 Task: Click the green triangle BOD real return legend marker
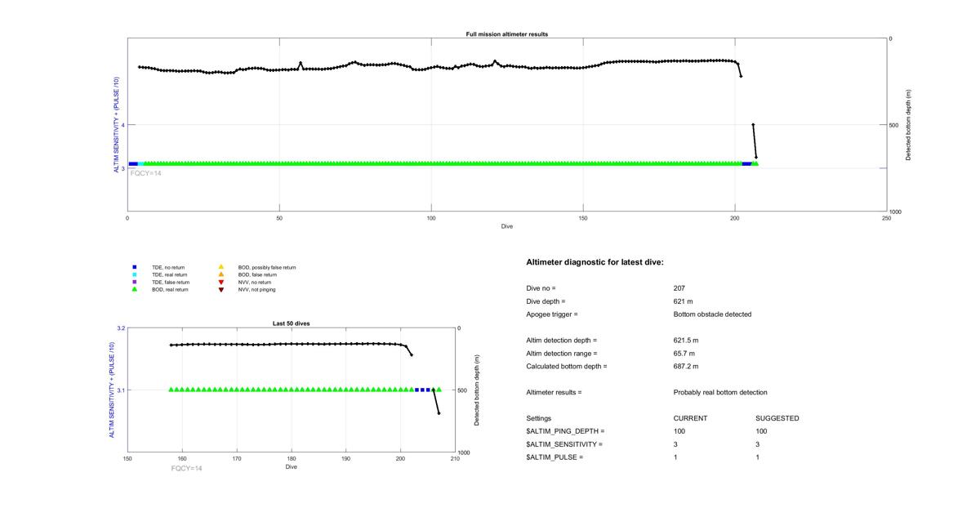[134, 289]
